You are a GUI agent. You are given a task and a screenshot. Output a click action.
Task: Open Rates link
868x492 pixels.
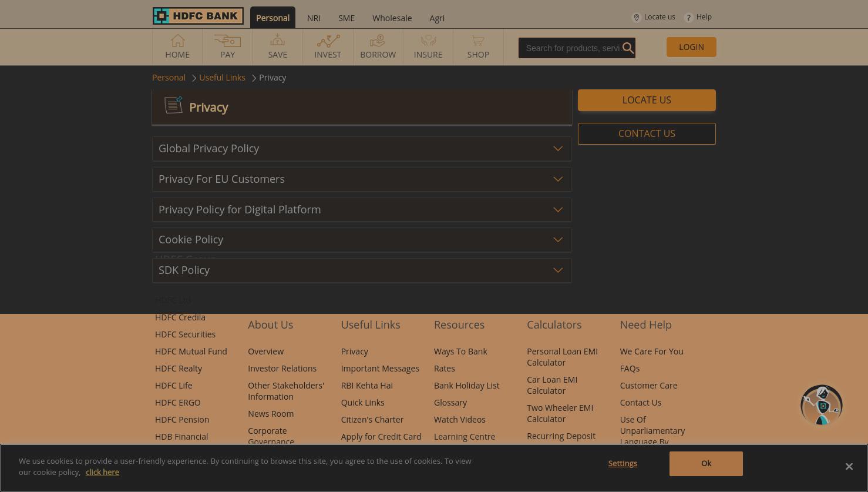(444, 369)
